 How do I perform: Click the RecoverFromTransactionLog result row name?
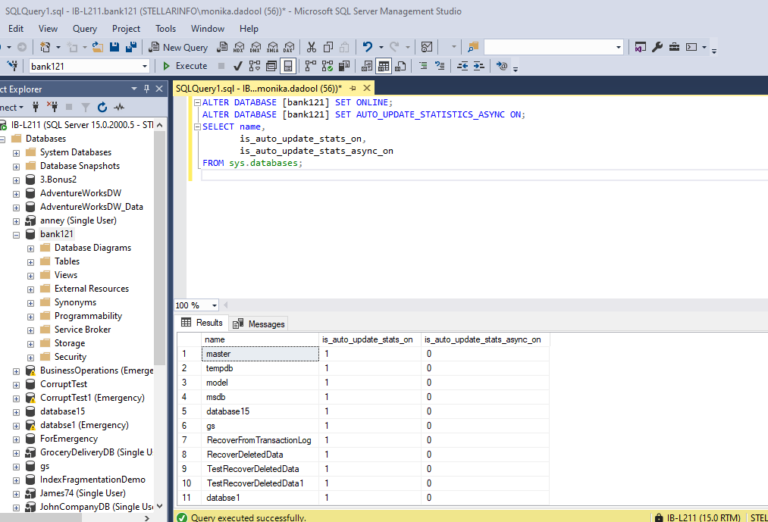pos(259,440)
